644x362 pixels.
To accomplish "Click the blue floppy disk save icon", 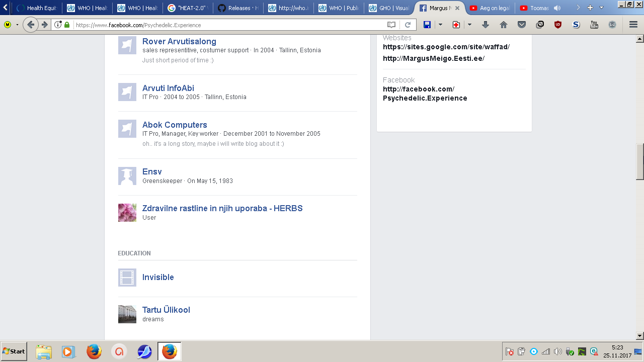I will [427, 25].
